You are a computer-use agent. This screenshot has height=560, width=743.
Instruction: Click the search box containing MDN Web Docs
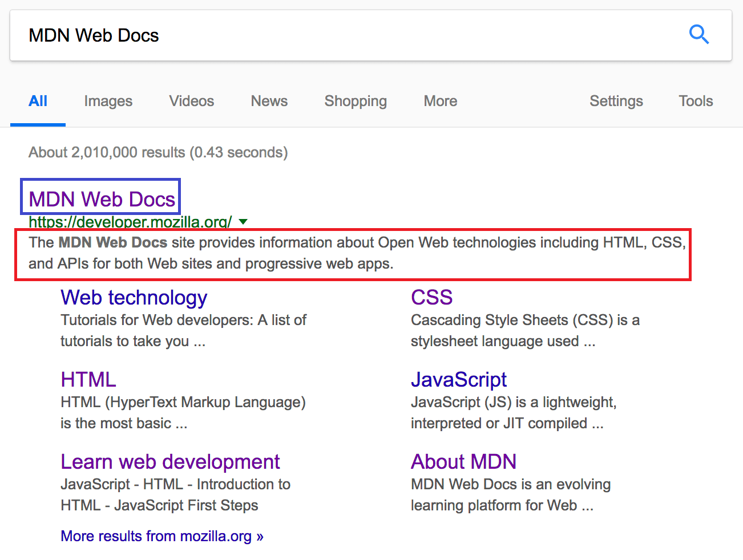(371, 35)
